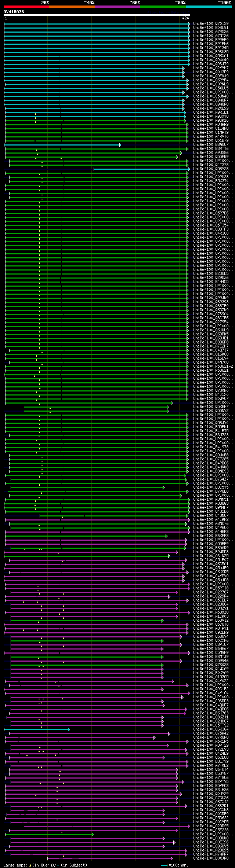Open UniRef100_P53621-2 isoform hit
This screenshot has width=235, height=868.
click(x=213, y=366)
